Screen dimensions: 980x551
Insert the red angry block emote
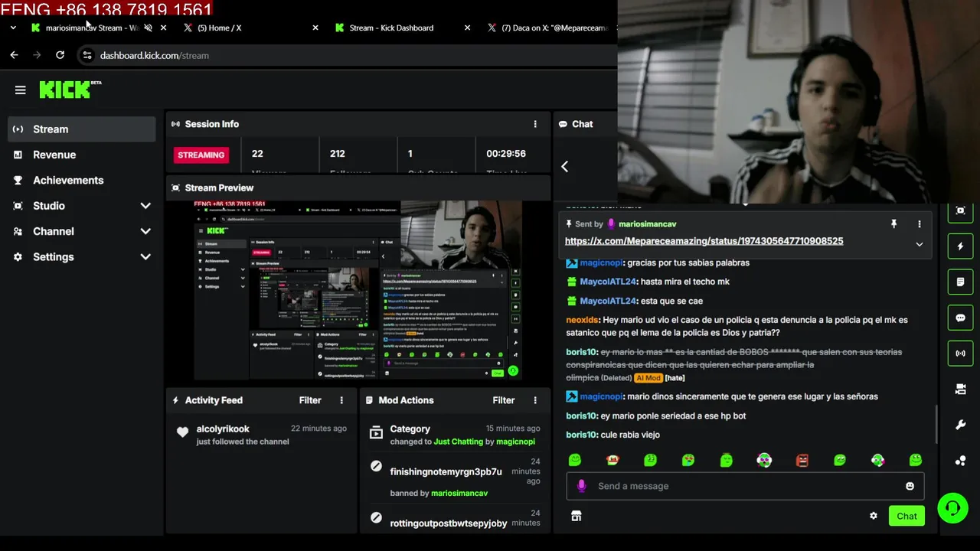[x=802, y=460]
